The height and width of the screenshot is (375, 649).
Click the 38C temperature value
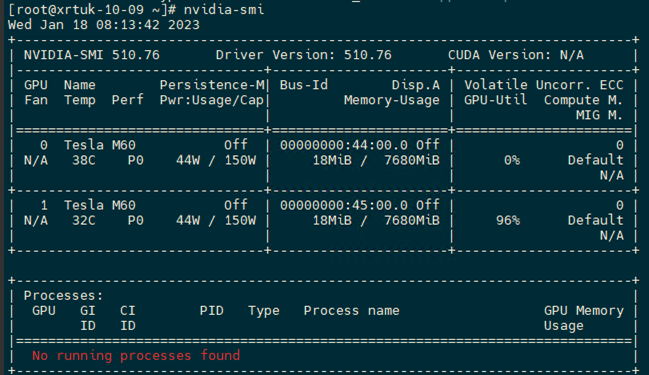[84, 160]
